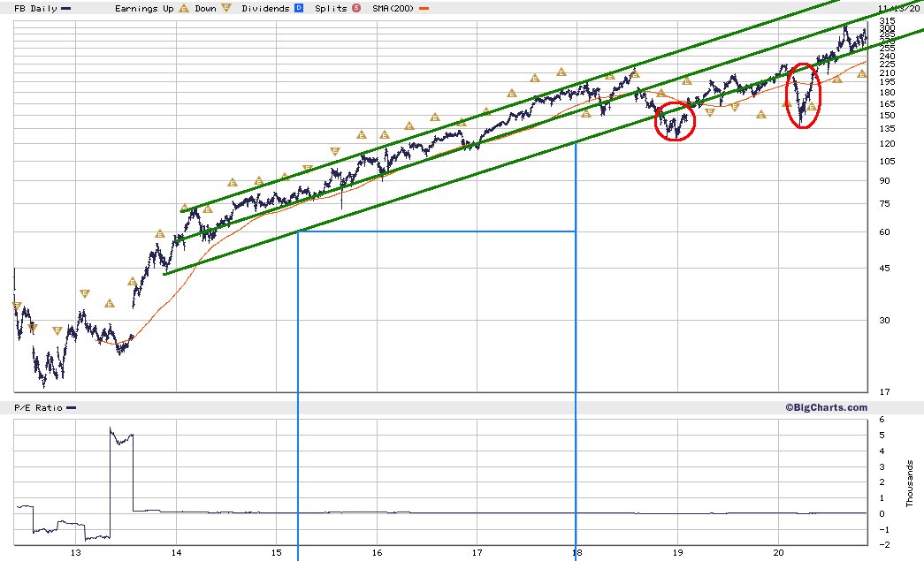Image resolution: width=924 pixels, height=561 pixels.
Task: Click the red Splits S legend icon
Action: click(x=356, y=8)
